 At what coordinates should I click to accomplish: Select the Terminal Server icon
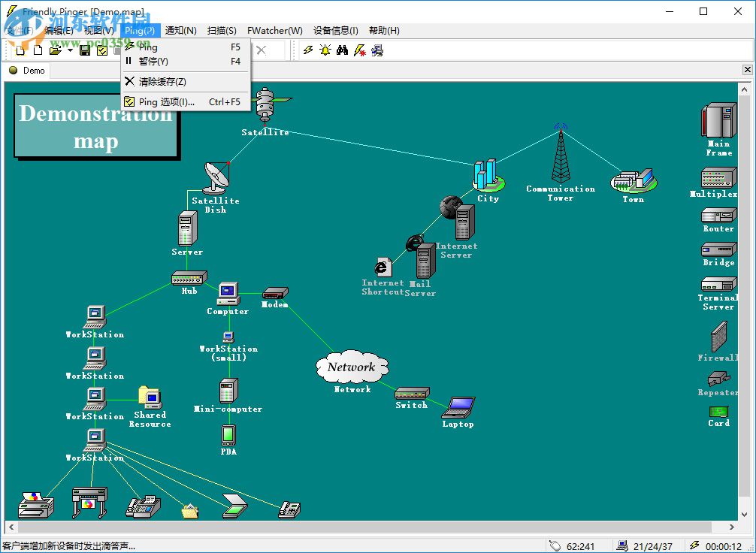tap(718, 284)
